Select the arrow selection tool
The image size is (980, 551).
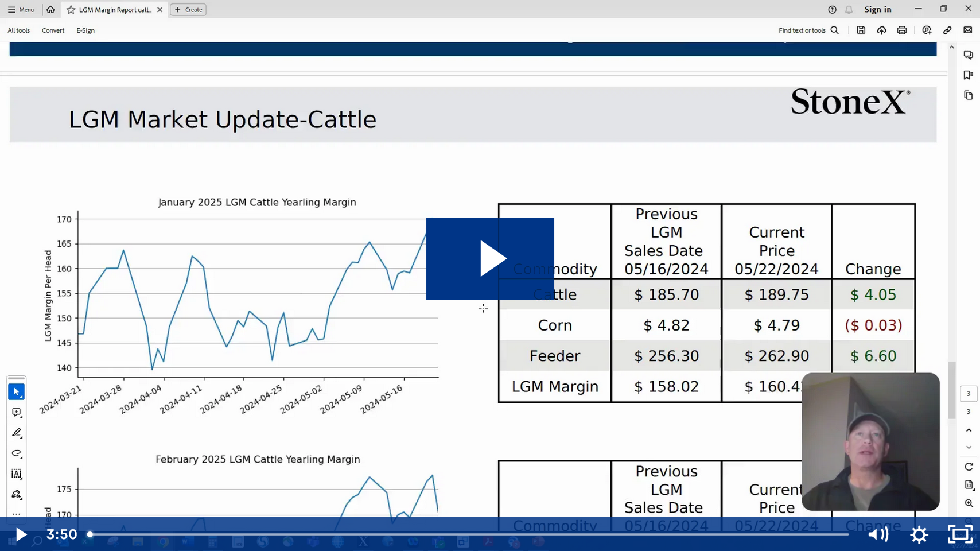pos(17,392)
